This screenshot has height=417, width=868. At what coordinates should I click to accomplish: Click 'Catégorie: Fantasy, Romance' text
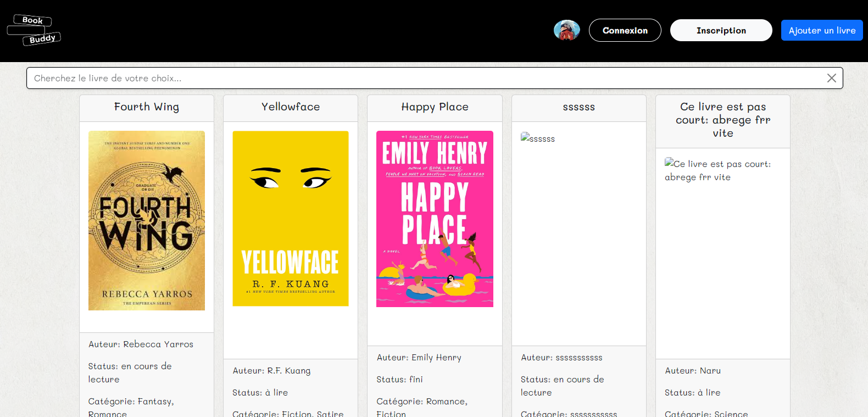[131, 407]
